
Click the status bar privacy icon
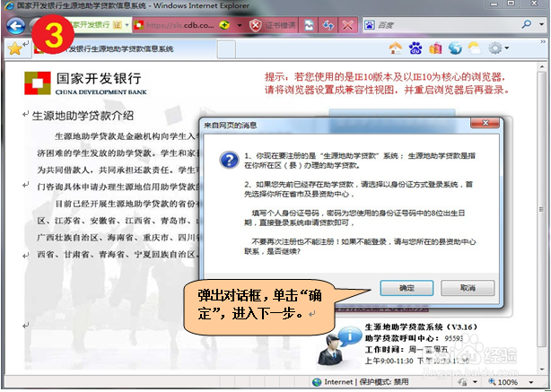pos(463,382)
